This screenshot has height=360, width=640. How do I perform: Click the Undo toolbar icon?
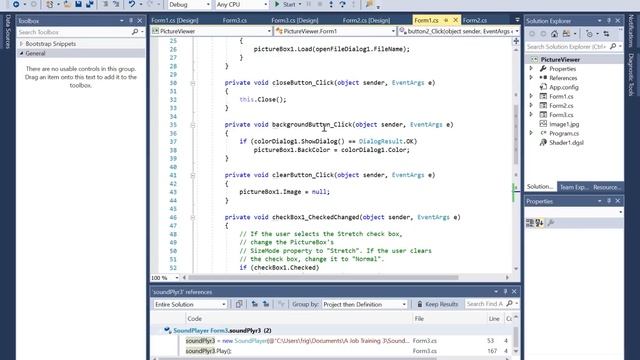tap(131, 4)
